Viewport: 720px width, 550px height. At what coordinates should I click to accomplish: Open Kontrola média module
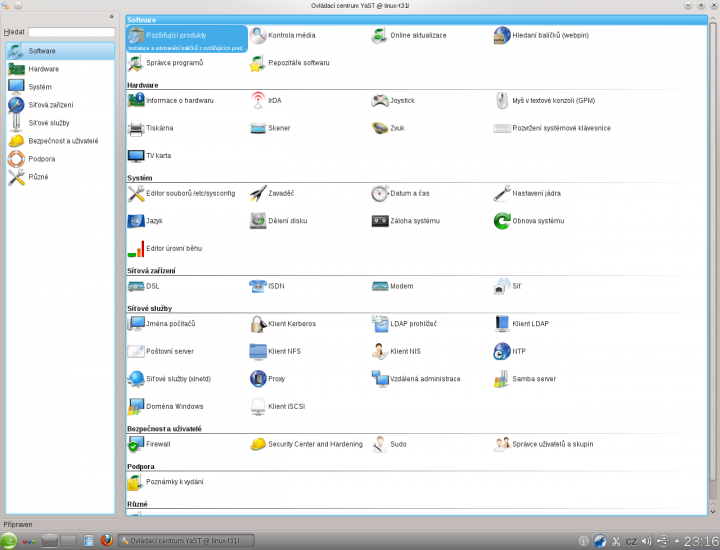click(282, 35)
